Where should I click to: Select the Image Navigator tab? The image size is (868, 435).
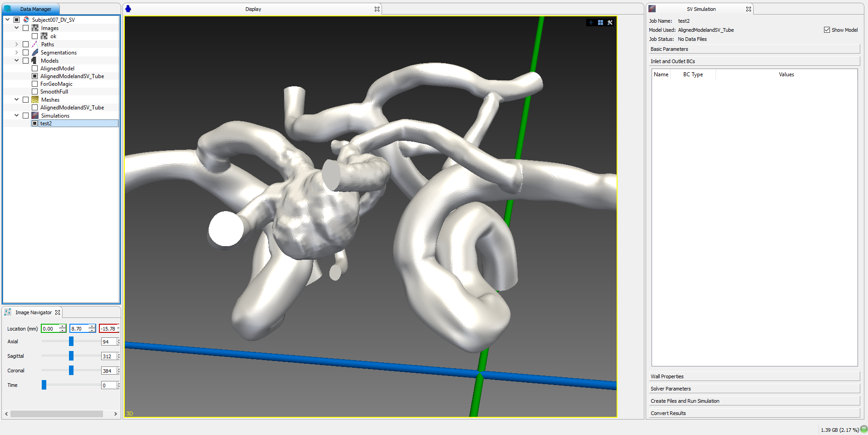(x=33, y=312)
